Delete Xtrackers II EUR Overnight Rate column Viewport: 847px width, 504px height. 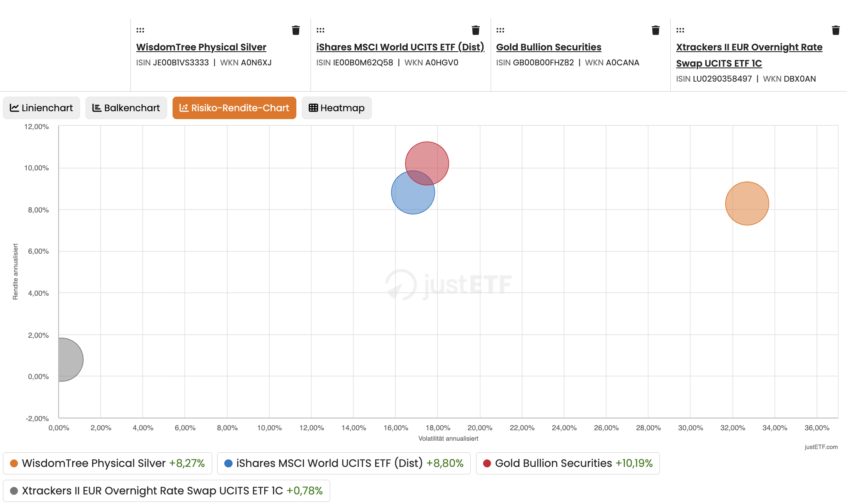tap(836, 30)
